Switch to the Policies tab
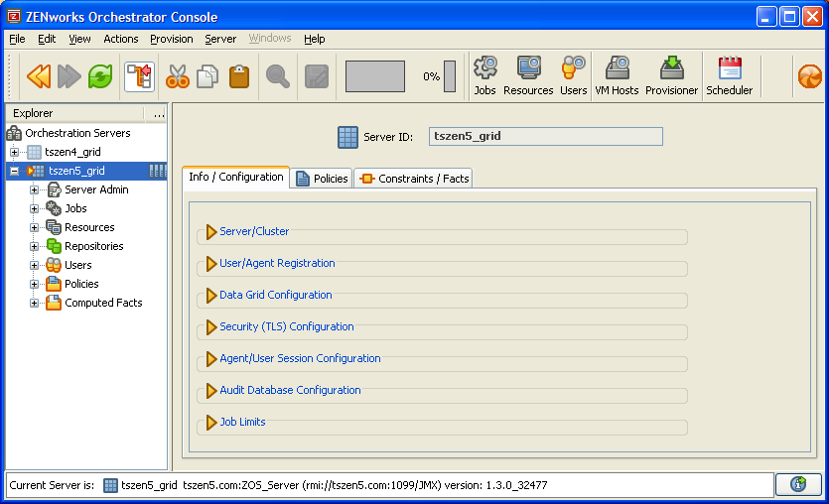Image resolution: width=829 pixels, height=504 pixels. (x=322, y=178)
